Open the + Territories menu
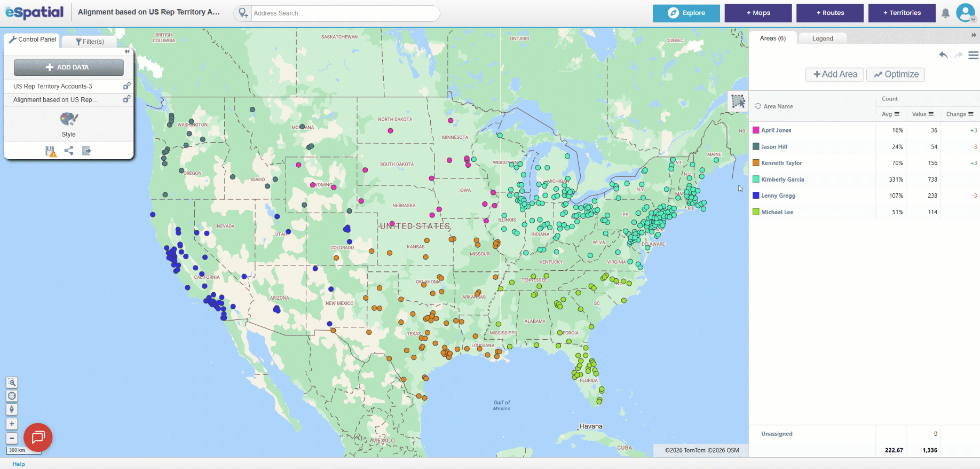Image resolution: width=980 pixels, height=469 pixels. tap(902, 13)
